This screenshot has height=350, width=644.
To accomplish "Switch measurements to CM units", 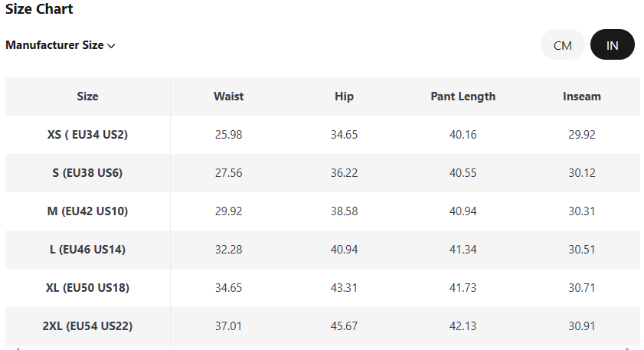I will [562, 45].
